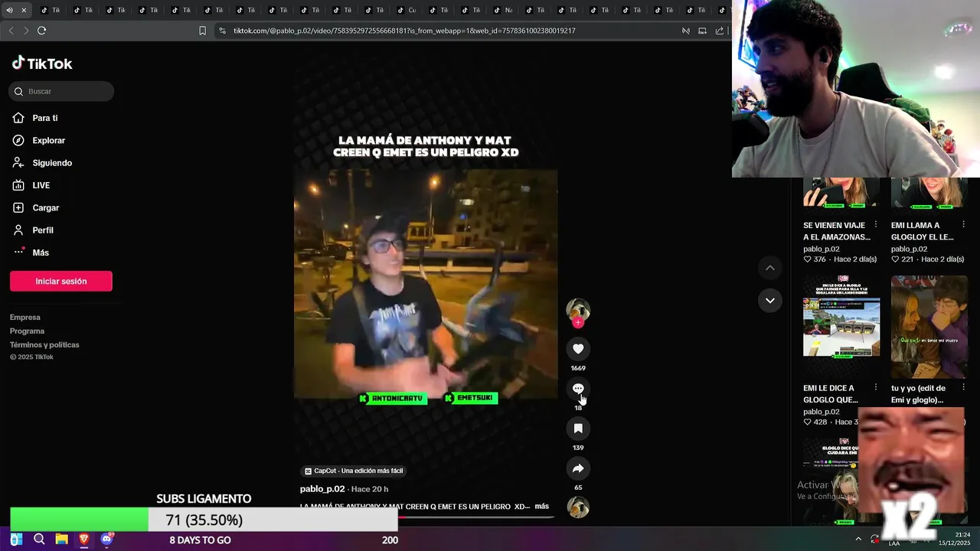The width and height of the screenshot is (980, 551).
Task: Go forward in browser history
Action: coord(26,31)
